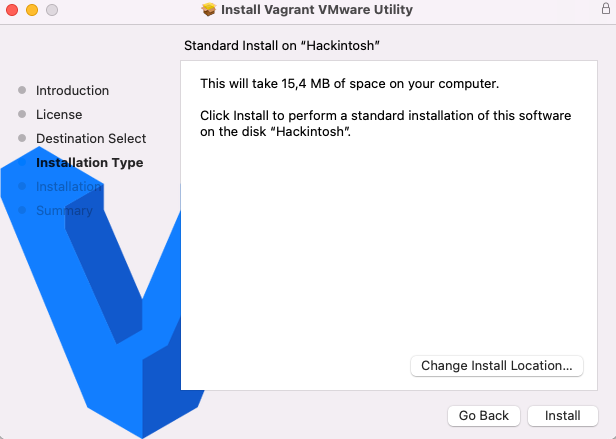This screenshot has height=439, width=616.
Task: Select the License step in sidebar
Action: [x=59, y=114]
